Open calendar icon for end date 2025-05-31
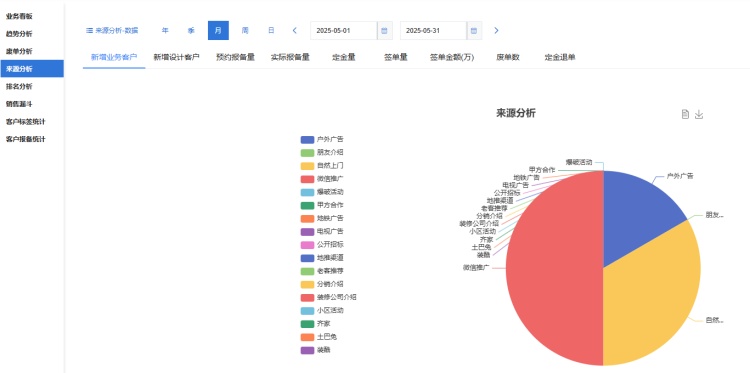 (474, 31)
